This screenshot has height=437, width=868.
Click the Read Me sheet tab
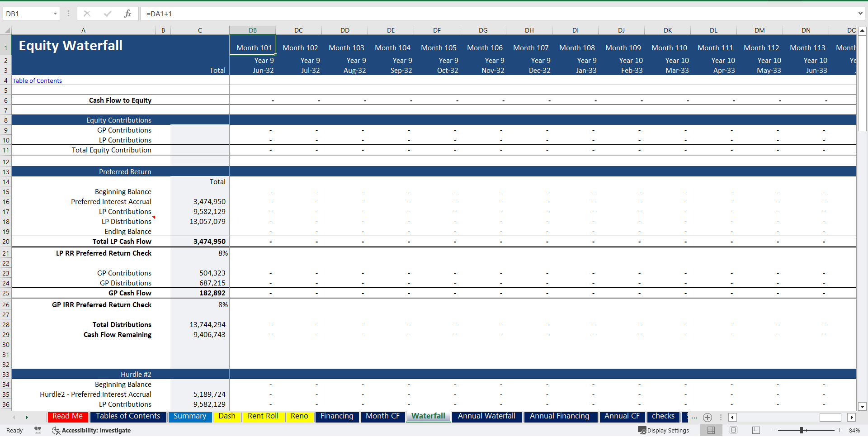click(x=67, y=416)
